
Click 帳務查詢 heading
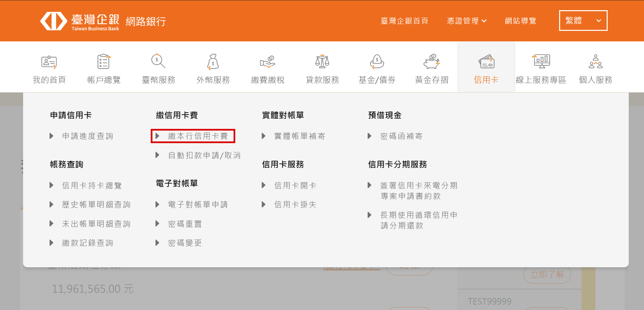pyautogui.click(x=67, y=164)
